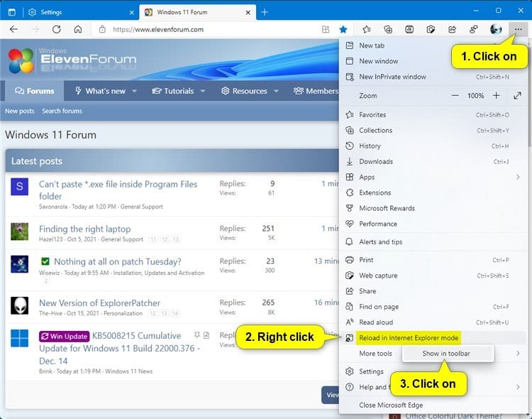Open the Collections toolbar icon

coord(388,30)
